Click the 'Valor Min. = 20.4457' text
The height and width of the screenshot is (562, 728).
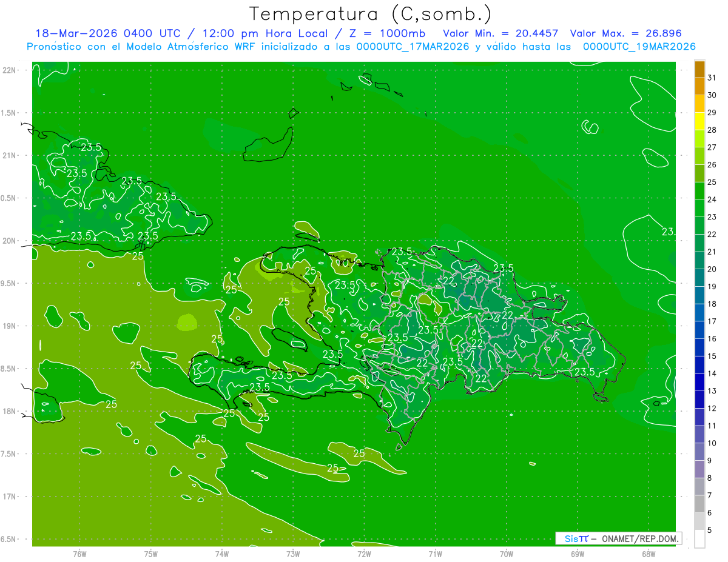point(501,33)
